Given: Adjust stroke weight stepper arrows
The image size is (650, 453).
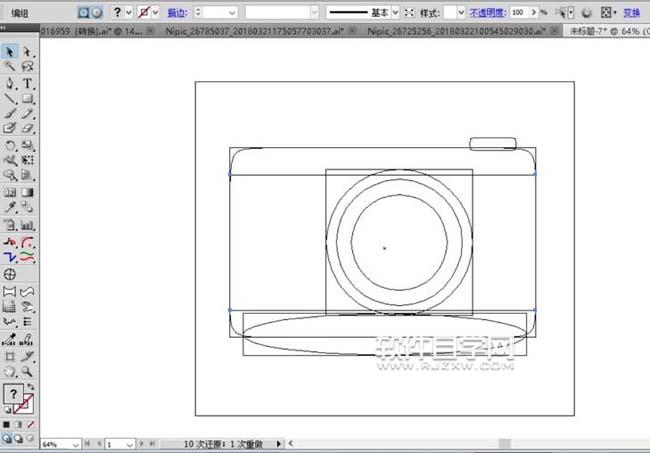Looking at the screenshot, I should point(198,12).
